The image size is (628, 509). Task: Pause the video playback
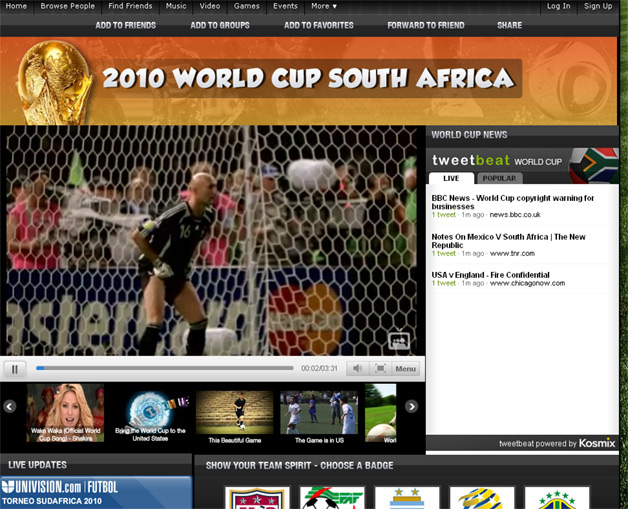point(15,369)
